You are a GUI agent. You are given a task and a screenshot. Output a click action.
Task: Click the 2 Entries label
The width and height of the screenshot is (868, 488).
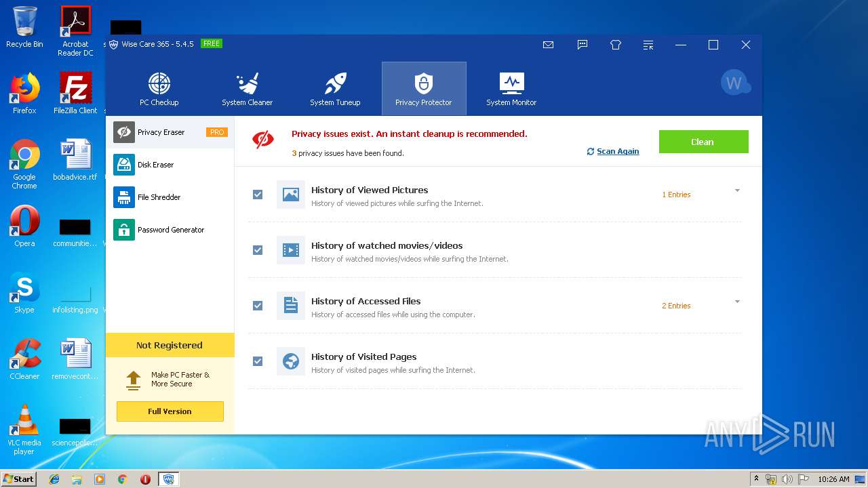676,306
